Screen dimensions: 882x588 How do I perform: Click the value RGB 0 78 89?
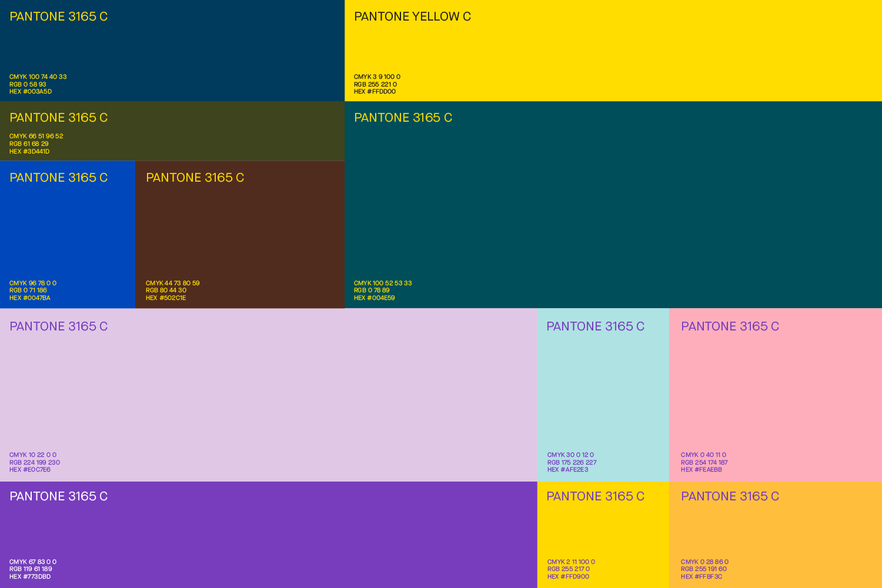coord(372,290)
